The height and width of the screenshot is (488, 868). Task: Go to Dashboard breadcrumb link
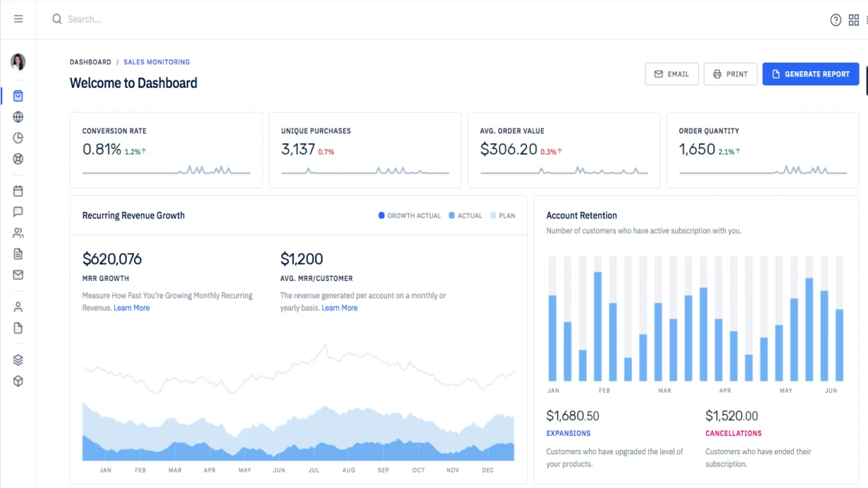(x=90, y=62)
